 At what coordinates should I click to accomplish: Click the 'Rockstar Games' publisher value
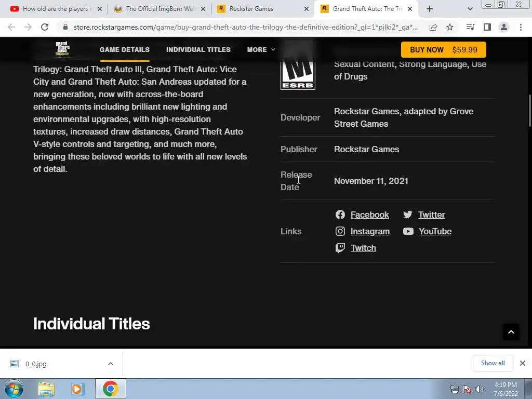click(x=366, y=149)
